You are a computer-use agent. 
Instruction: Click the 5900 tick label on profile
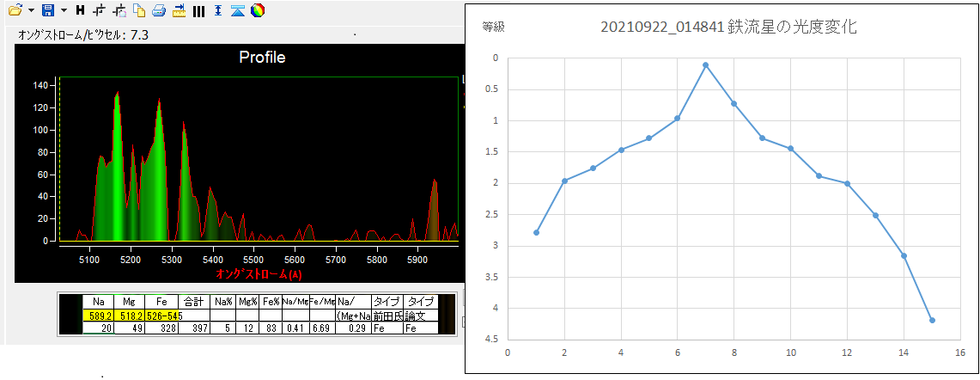point(417,258)
